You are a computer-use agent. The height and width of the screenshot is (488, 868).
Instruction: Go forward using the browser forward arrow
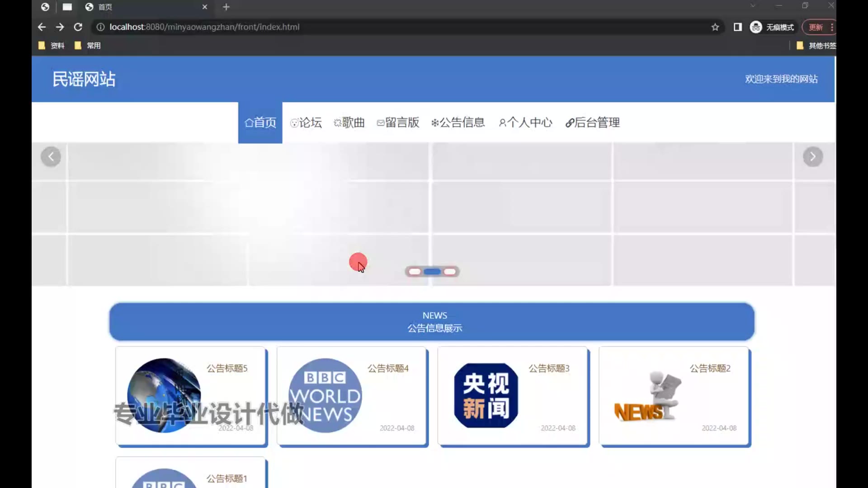pos(60,27)
